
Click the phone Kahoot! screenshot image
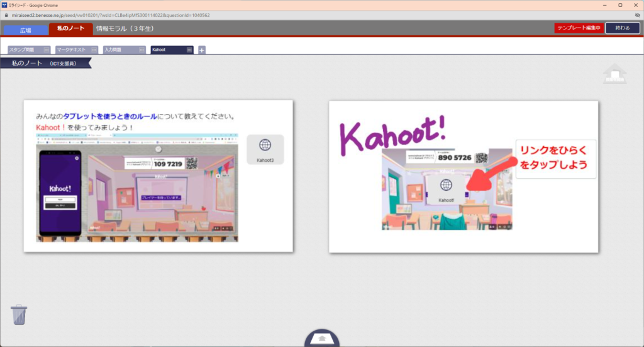point(60,193)
